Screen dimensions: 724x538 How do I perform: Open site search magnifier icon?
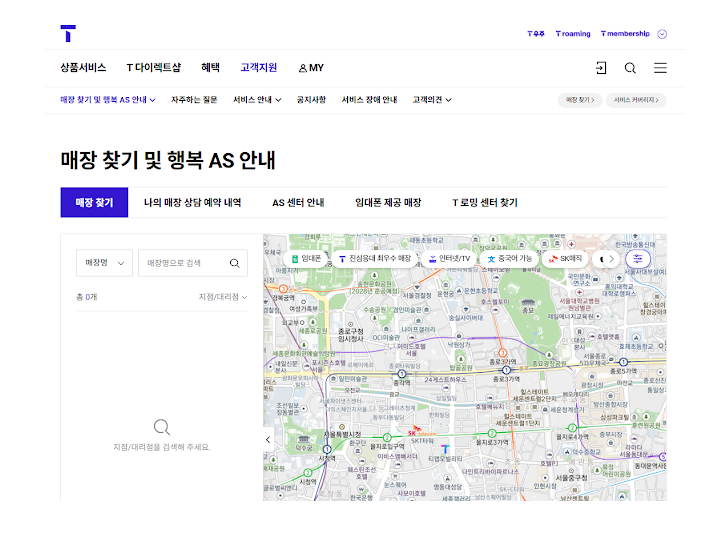630,68
